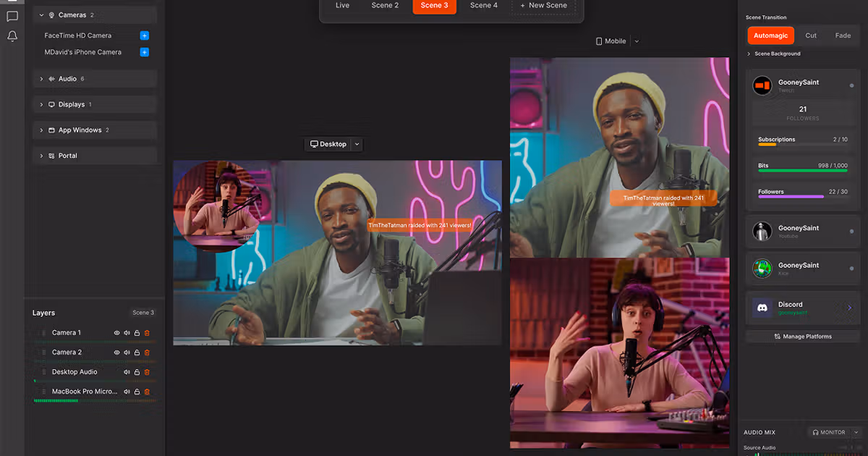
Task: Lock the Camera 2 layer
Action: click(137, 352)
